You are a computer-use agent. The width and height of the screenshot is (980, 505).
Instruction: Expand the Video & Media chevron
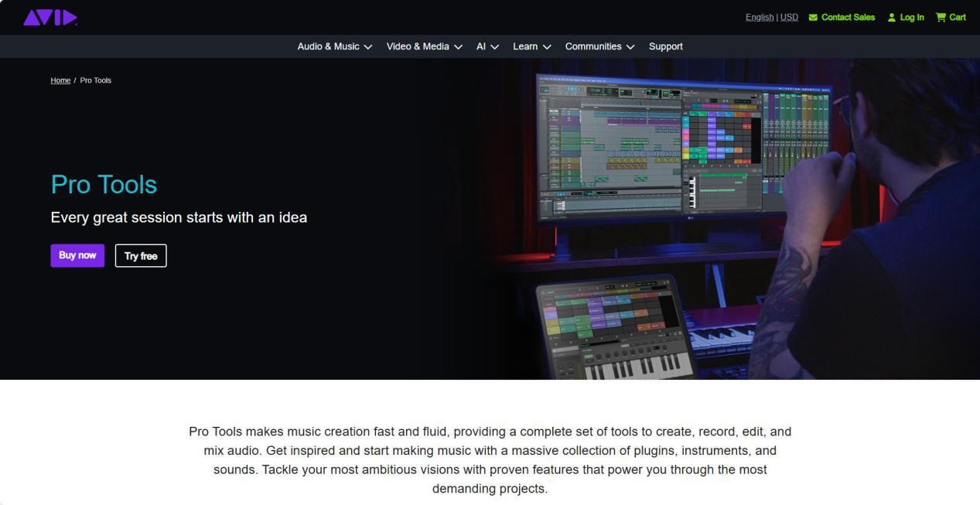point(458,47)
